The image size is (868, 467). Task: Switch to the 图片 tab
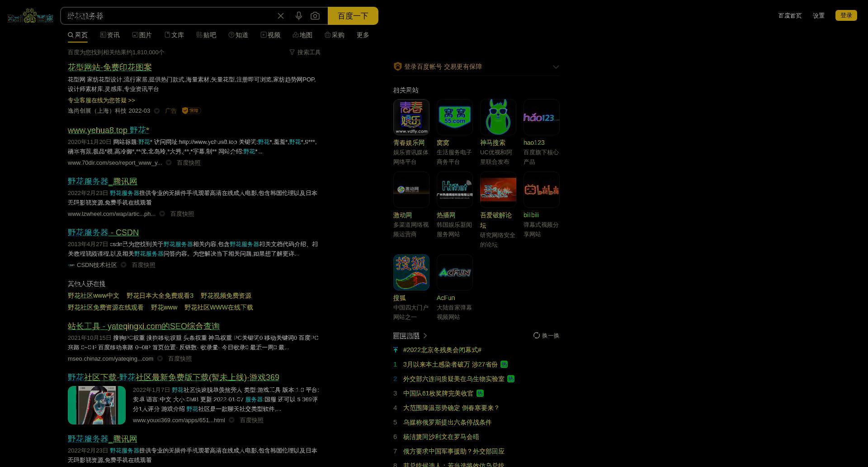[142, 35]
